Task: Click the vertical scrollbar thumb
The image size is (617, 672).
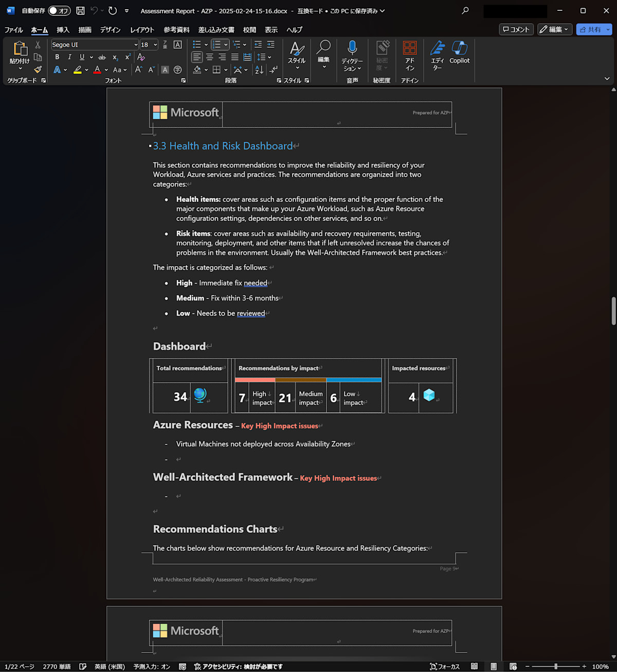Action: point(613,311)
